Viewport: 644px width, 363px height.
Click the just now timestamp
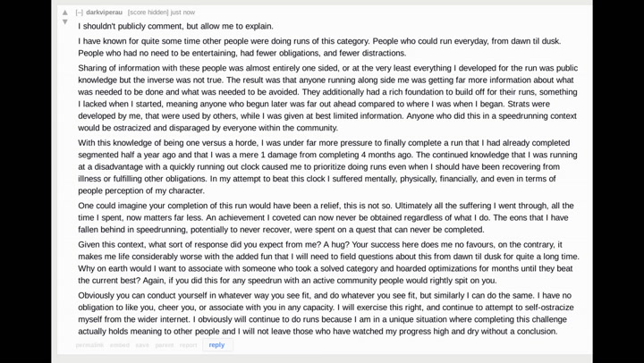[x=182, y=13]
